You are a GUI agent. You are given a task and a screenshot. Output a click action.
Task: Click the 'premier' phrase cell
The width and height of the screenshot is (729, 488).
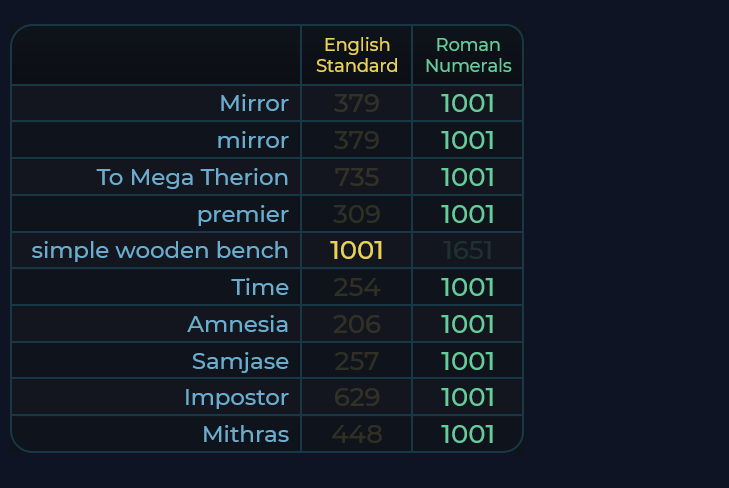point(243,214)
